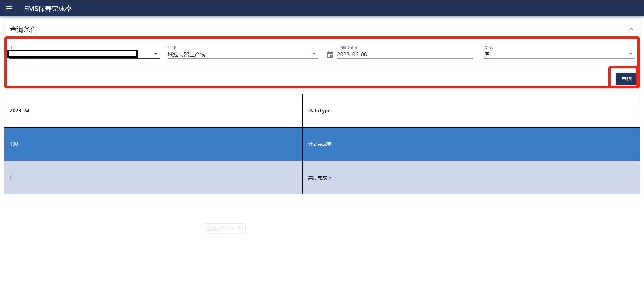Click the 计划完成率 cell
This screenshot has width=644, height=295.
point(471,144)
